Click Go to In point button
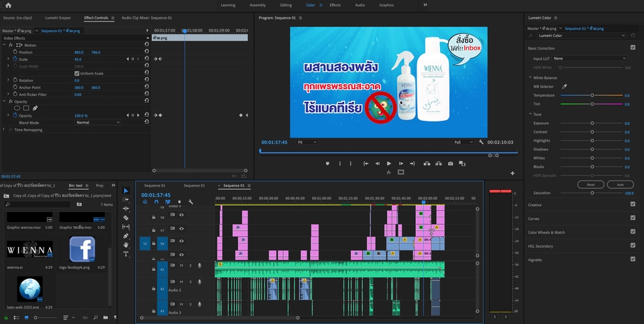The width and height of the screenshot is (644, 324). pos(366,164)
